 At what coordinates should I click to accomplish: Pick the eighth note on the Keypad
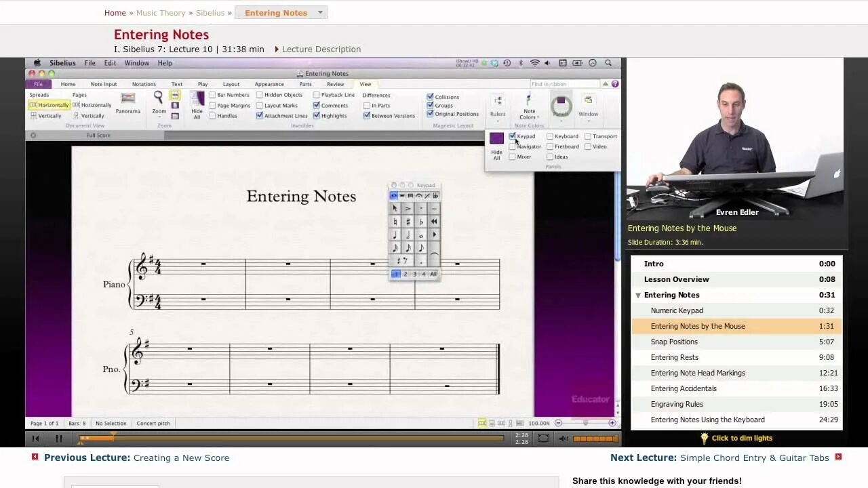[x=421, y=247]
